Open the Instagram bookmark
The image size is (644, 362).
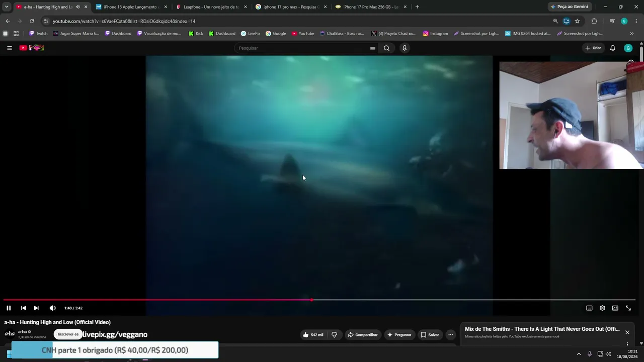click(435, 34)
